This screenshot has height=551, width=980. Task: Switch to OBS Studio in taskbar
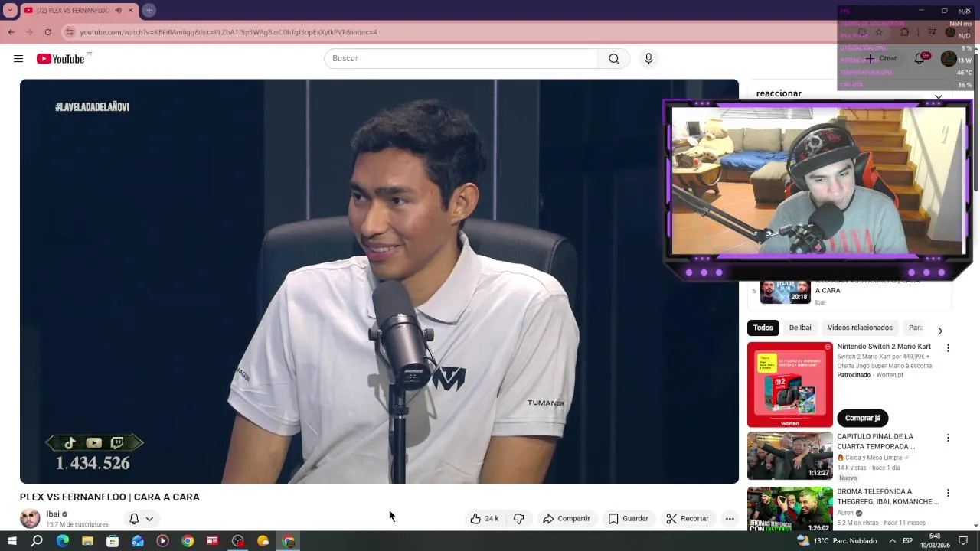coord(238,541)
